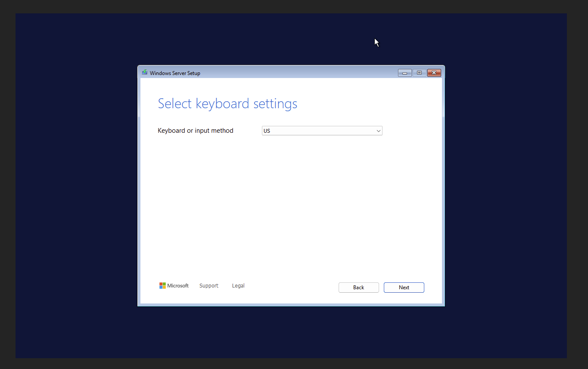This screenshot has height=369, width=588.
Task: Click Next to continue setup
Action: click(404, 287)
